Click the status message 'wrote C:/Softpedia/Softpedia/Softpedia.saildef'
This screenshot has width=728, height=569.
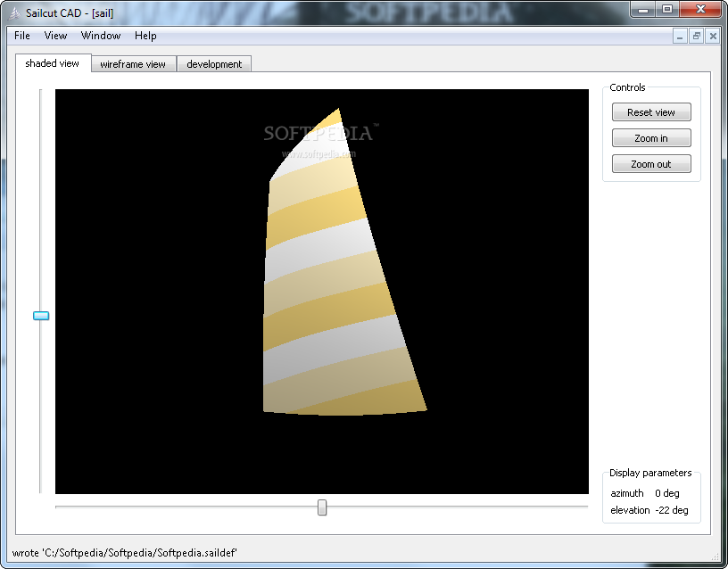[124, 553]
